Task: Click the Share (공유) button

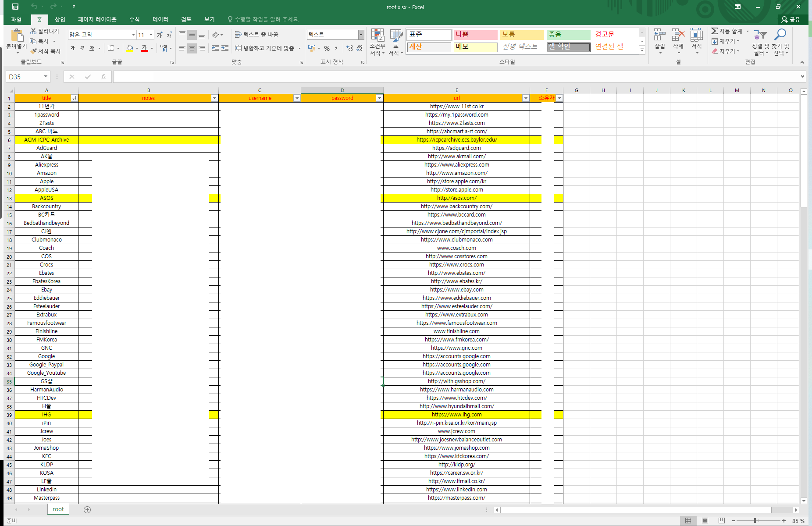Action: 791,19
